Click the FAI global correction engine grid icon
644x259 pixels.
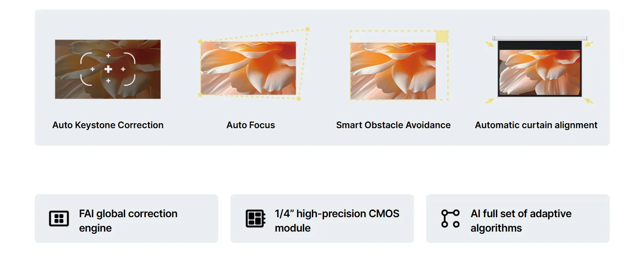click(59, 219)
